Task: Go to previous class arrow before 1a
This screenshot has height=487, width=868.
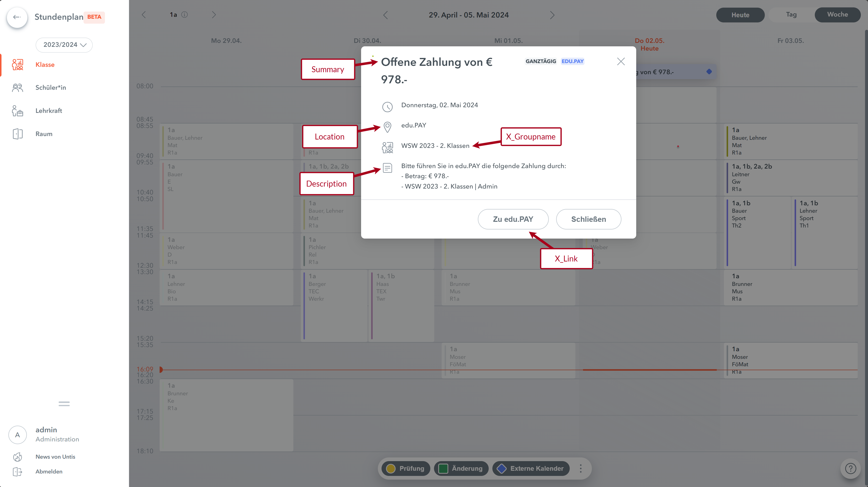Action: click(x=144, y=15)
